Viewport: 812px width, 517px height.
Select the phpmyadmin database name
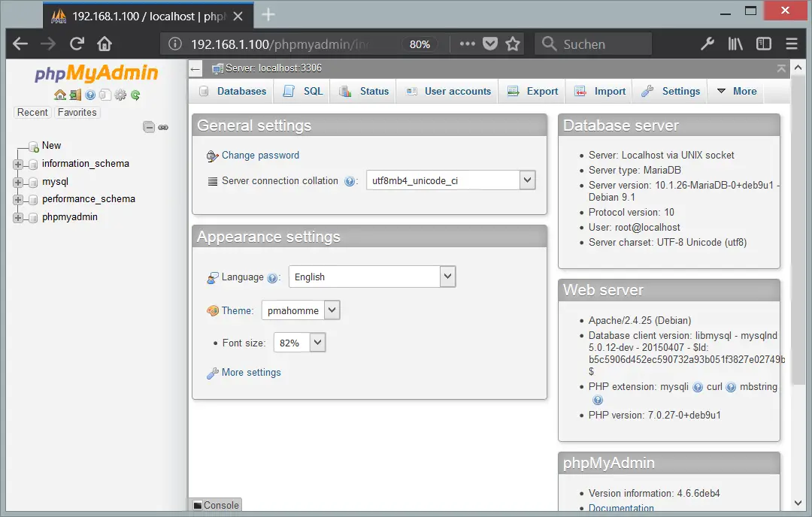pos(69,217)
